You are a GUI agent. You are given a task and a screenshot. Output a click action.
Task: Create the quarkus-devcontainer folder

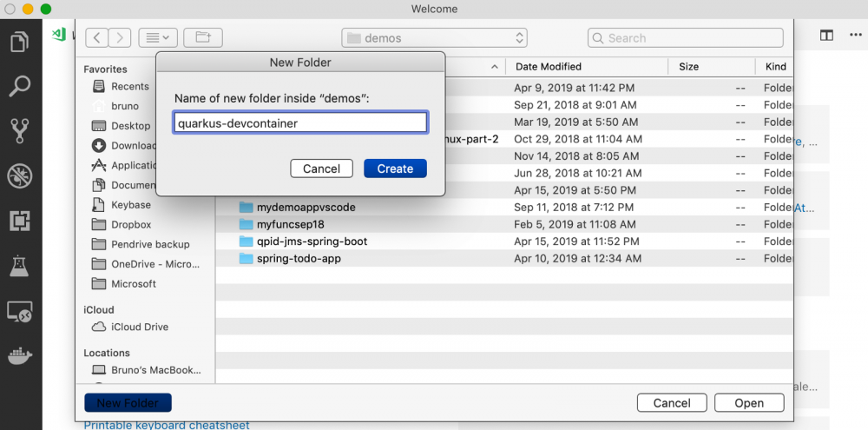[395, 169]
